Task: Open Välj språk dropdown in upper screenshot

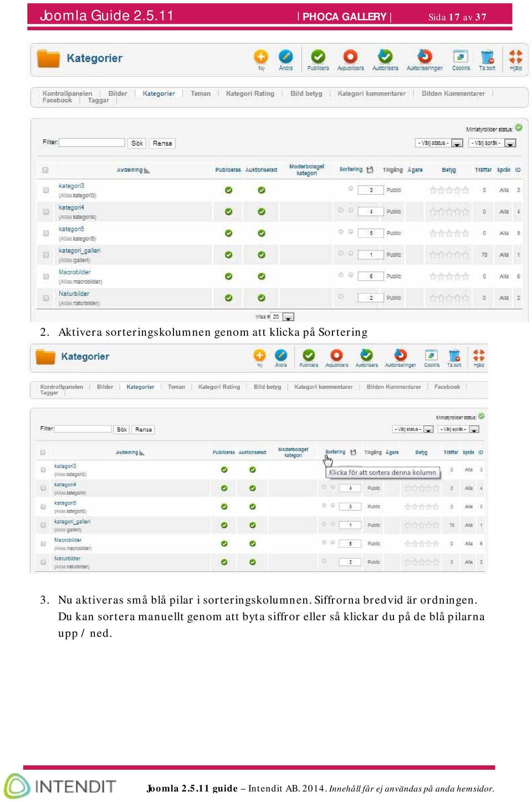Action: (493, 143)
